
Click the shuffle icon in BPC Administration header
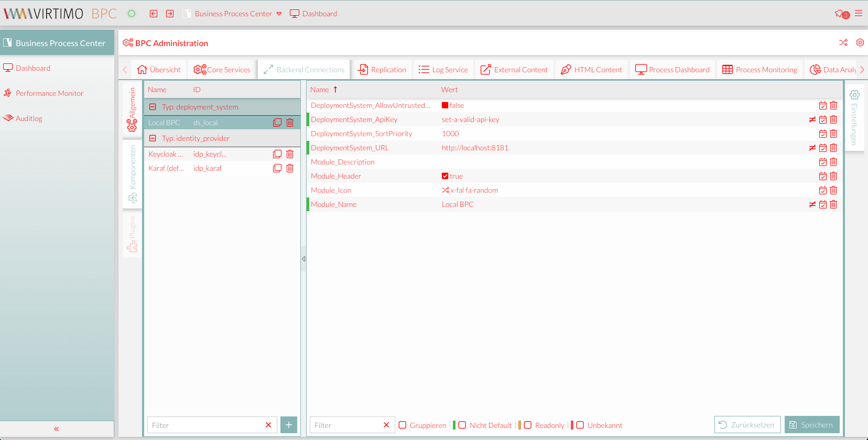[x=843, y=43]
